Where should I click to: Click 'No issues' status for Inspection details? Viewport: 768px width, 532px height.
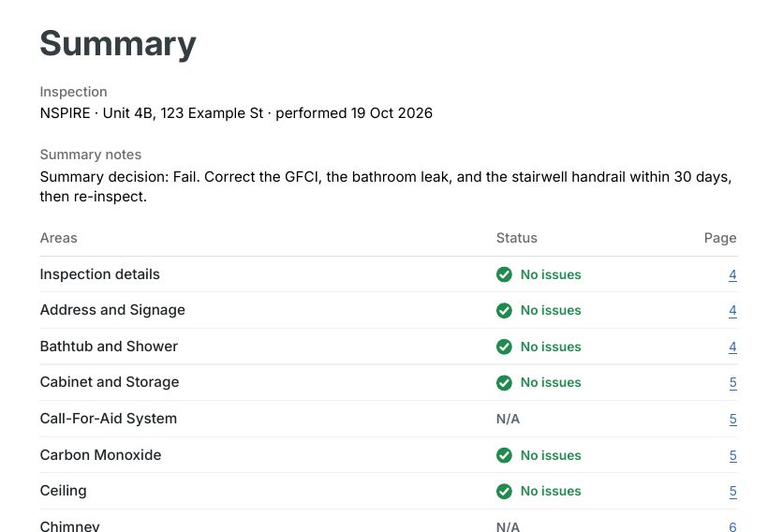click(x=551, y=274)
